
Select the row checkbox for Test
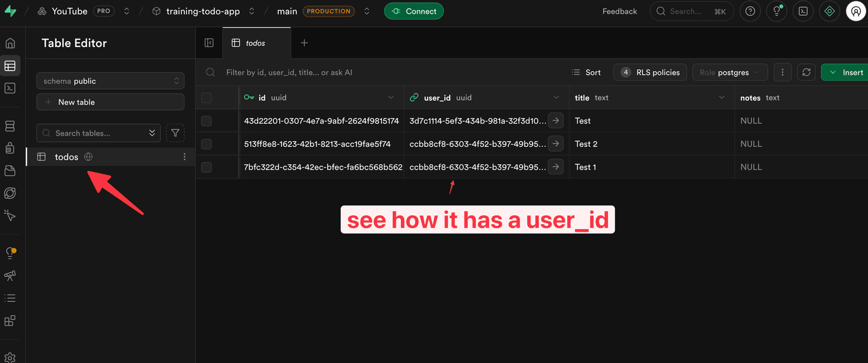point(206,121)
